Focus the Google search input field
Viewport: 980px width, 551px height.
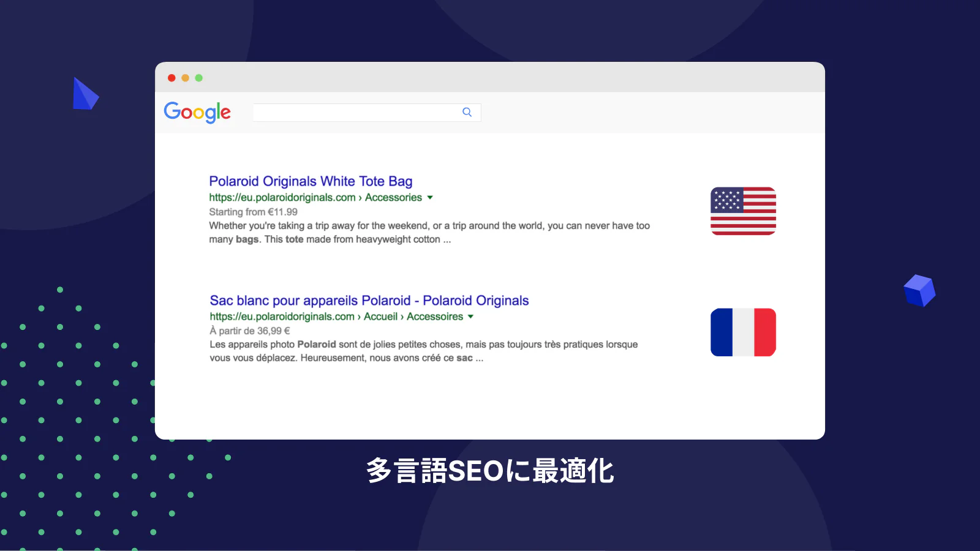[x=366, y=112]
